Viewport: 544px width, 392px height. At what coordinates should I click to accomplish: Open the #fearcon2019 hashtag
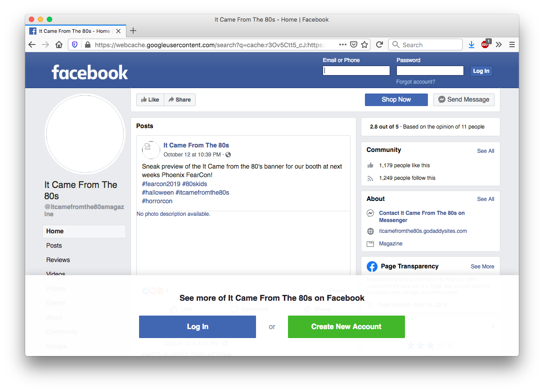click(x=161, y=184)
